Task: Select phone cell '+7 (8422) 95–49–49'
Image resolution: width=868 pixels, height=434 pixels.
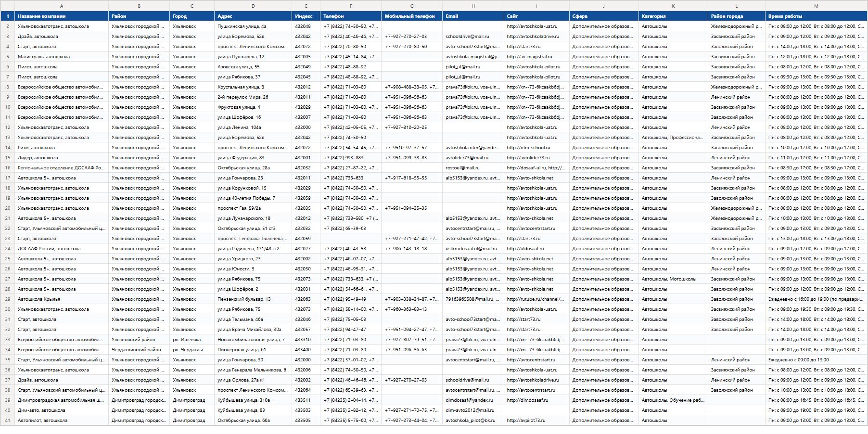Action: (x=351, y=299)
